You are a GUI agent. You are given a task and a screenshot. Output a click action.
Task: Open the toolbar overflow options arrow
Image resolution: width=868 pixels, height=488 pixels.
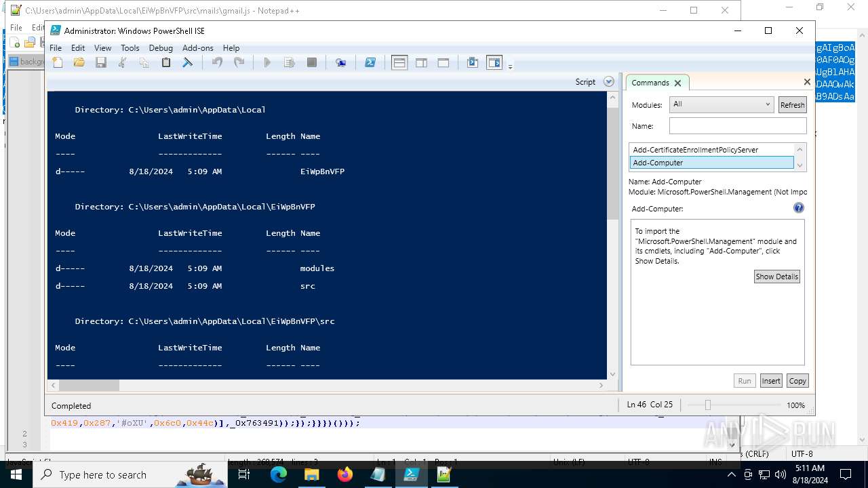pos(511,66)
